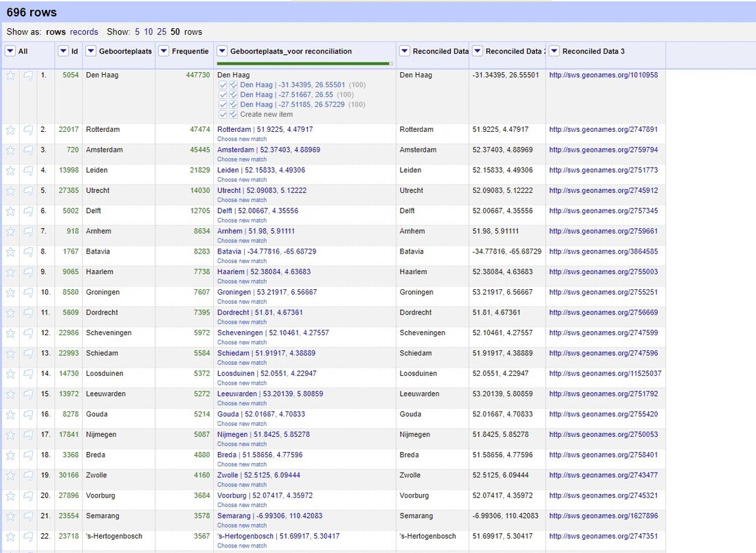Open Geboorteplaats_voor reconciliation column menu

point(222,51)
